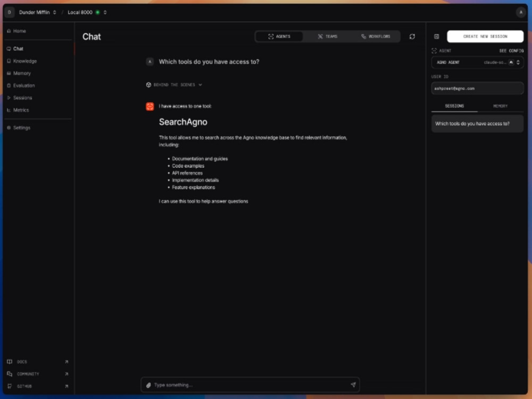
Task: Open Community external link
Action: 38,374
